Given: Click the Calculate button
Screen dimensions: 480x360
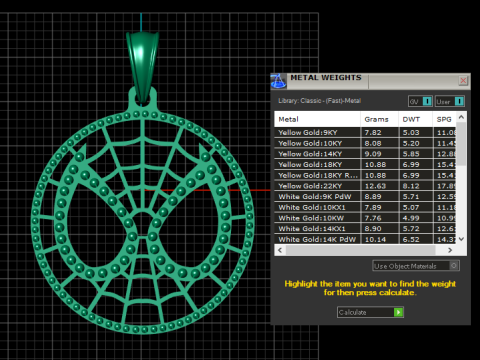Looking at the screenshot, I should 370,312.
